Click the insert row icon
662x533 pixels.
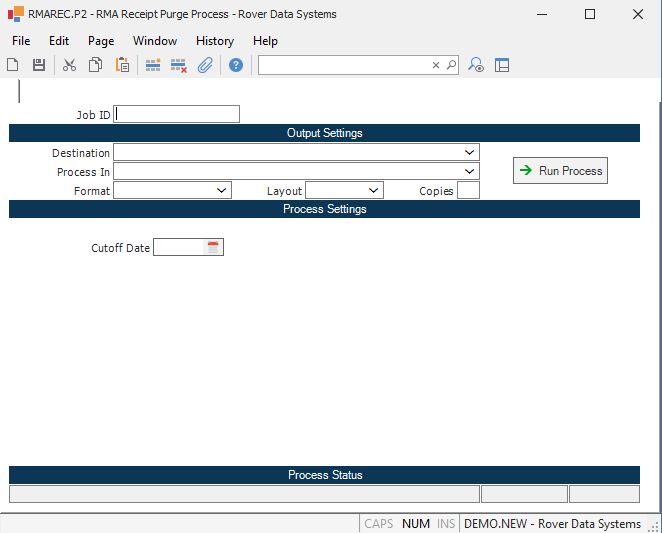153,65
